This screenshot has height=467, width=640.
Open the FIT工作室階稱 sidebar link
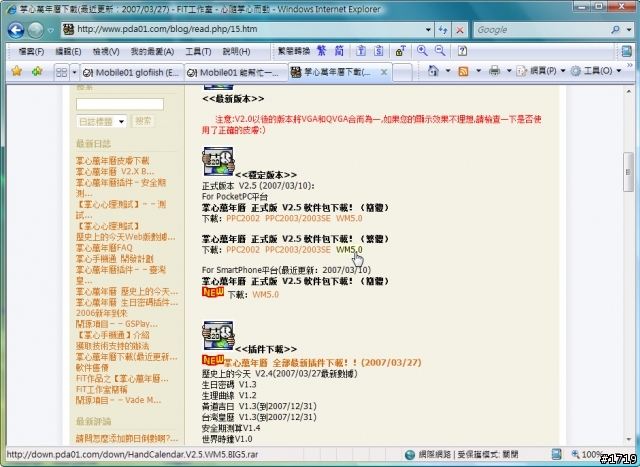pos(102,389)
